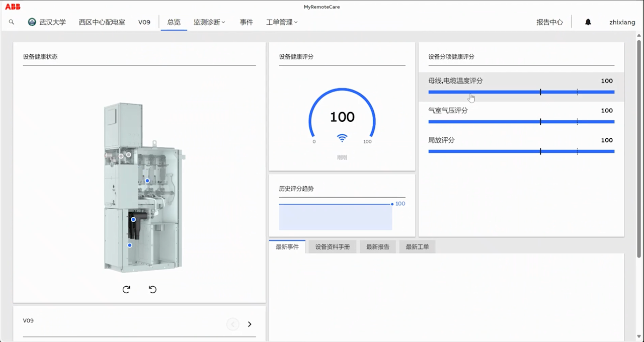The height and width of the screenshot is (342, 644).
Task: Click the counterclockwise rotate icon under the device
Action: (x=152, y=289)
